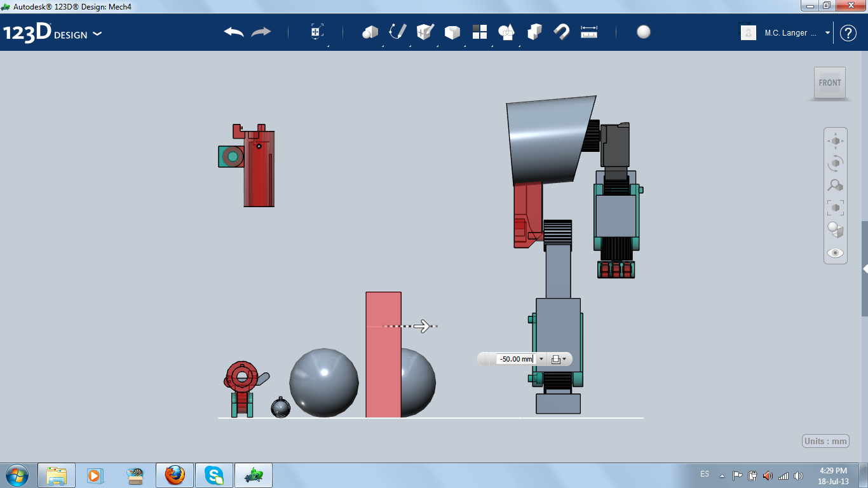Open the Sketch tool

[398, 32]
